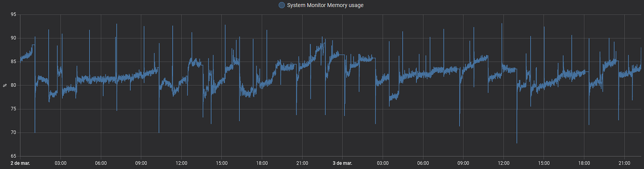Click the first 03:00 time label after 2 de mar.
This screenshot has width=644, height=169.
coord(61,163)
